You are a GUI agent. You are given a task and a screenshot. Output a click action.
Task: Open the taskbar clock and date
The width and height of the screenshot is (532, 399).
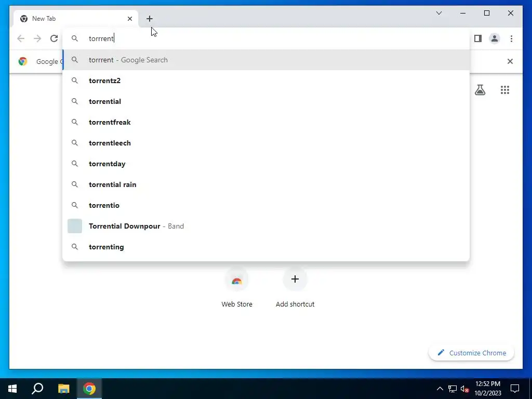pyautogui.click(x=487, y=389)
